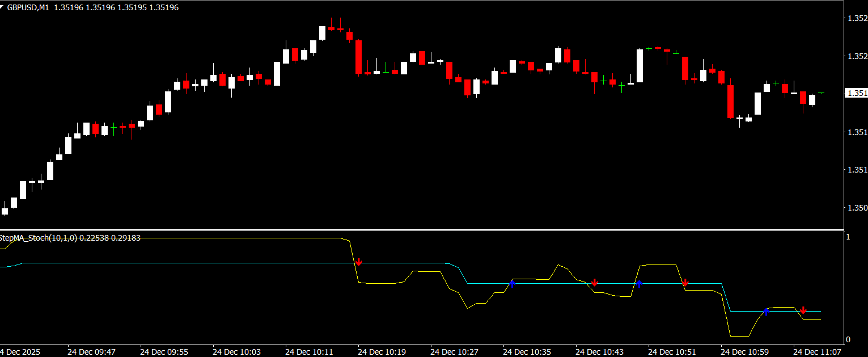Click the 1.350 price scale label
Image resolution: width=868 pixels, height=357 pixels.
[x=856, y=208]
